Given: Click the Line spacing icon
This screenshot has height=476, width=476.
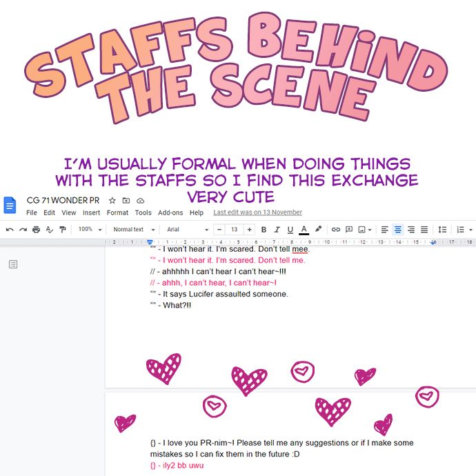Looking at the screenshot, I should click(x=443, y=229).
